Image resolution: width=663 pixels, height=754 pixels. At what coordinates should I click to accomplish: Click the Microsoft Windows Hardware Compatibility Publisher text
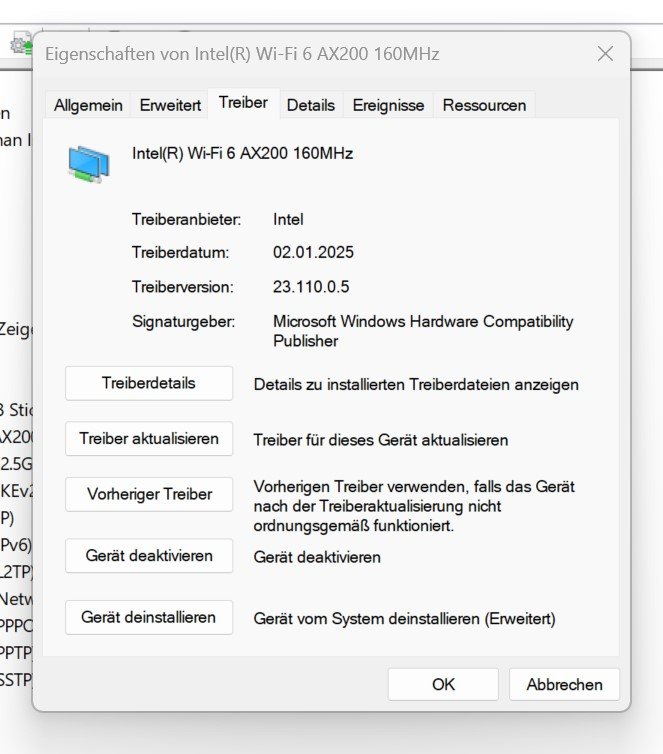pyautogui.click(x=423, y=331)
